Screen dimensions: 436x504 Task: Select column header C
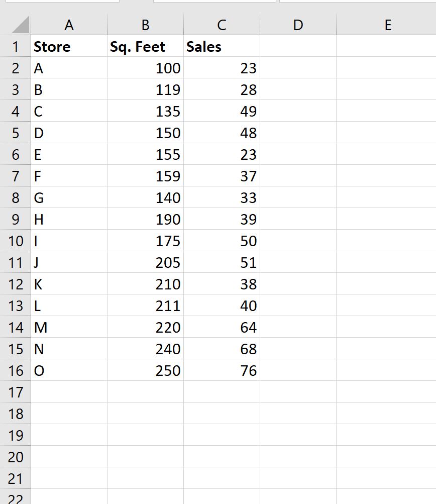(221, 24)
